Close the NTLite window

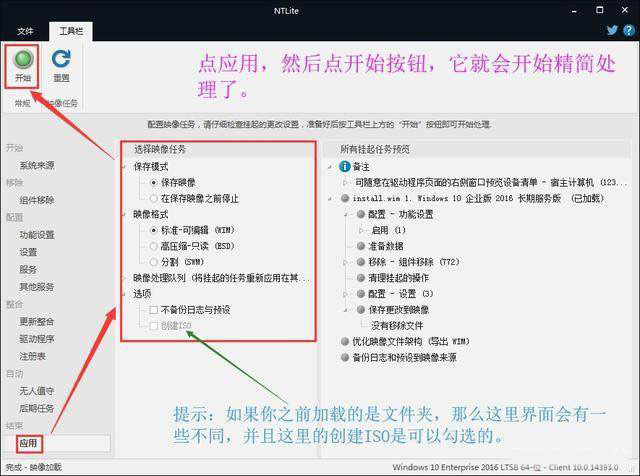click(x=625, y=10)
